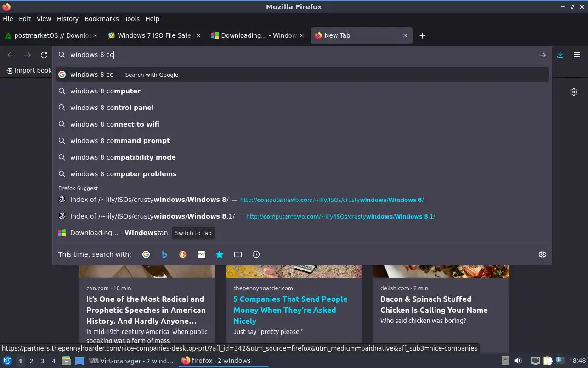Open the taskbar start menu icon
The width and height of the screenshot is (588, 368).
click(x=7, y=361)
